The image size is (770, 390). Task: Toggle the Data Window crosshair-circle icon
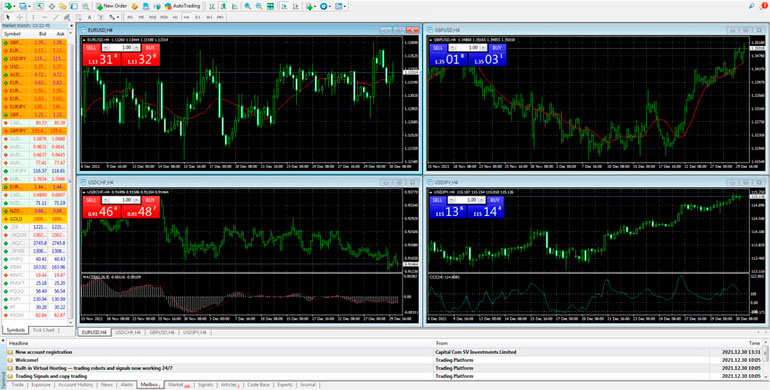[x=52, y=6]
